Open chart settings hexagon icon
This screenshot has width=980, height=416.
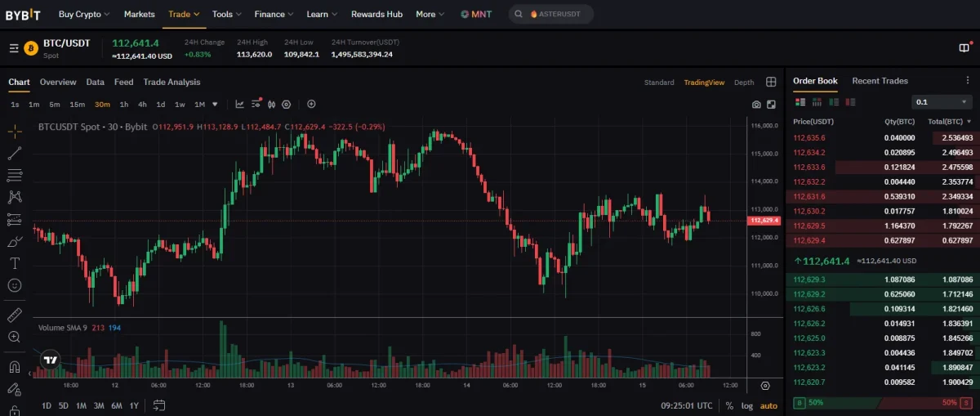(286, 105)
